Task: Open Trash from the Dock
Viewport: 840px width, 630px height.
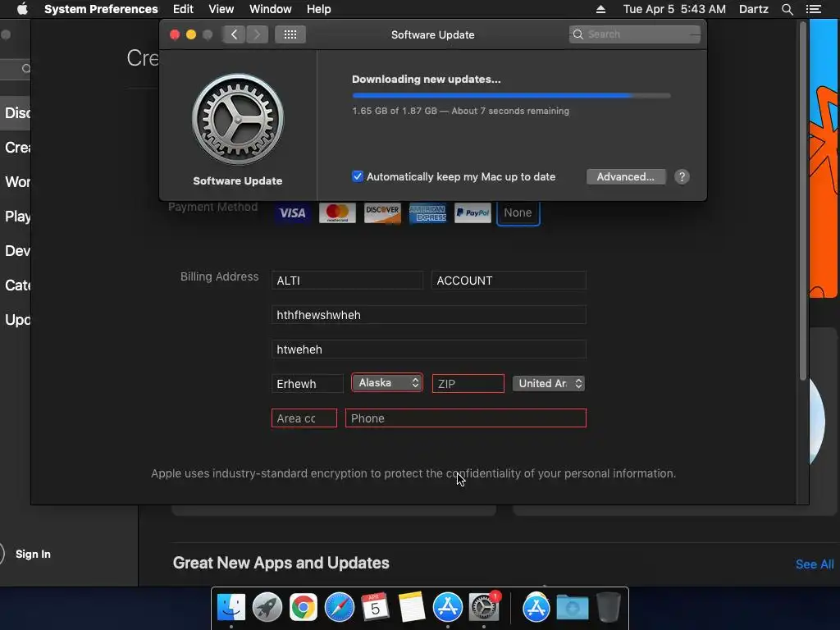Action: (608, 608)
